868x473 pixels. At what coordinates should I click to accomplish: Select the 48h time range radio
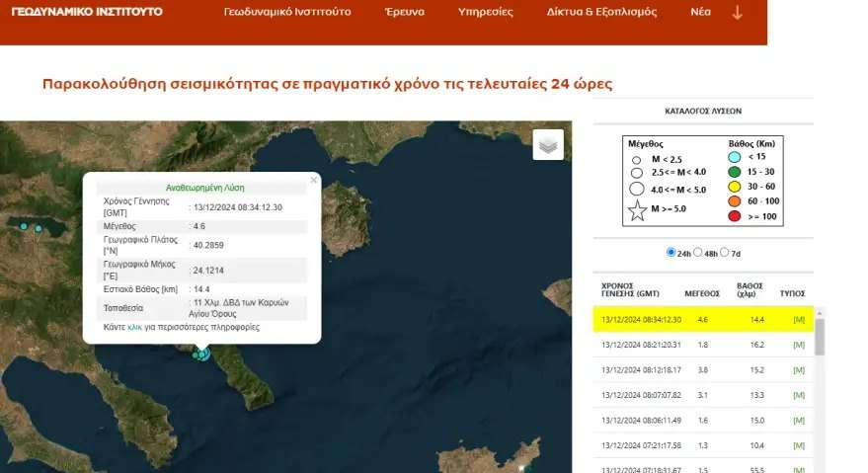(x=698, y=253)
